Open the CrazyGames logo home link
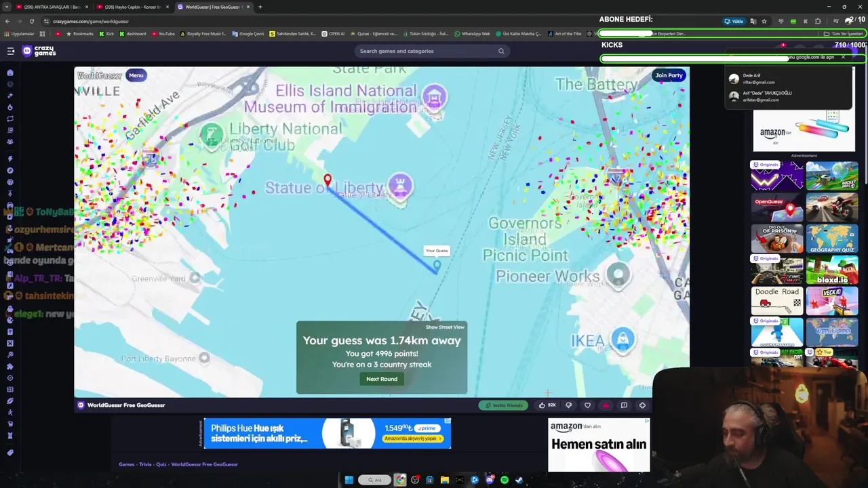The width and height of the screenshot is (868, 488). click(x=39, y=51)
